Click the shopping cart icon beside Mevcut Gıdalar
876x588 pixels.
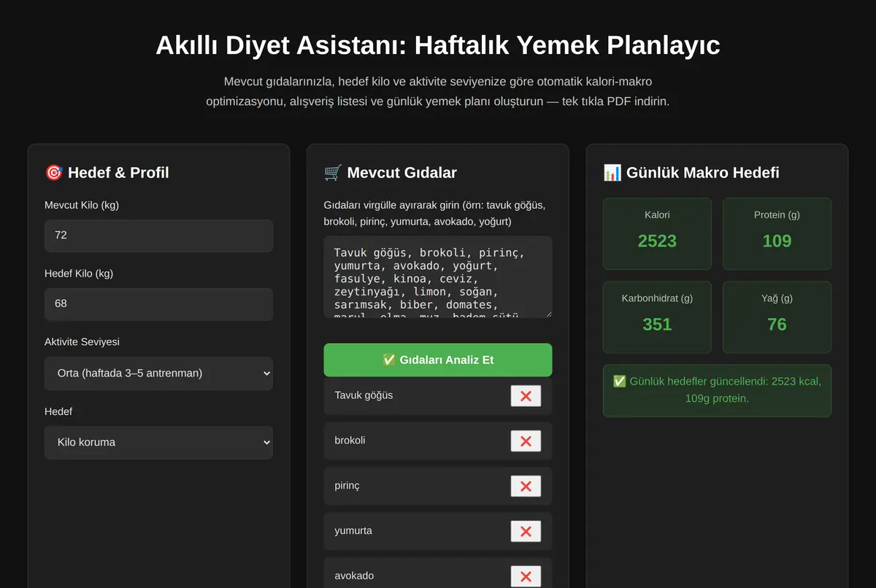click(x=333, y=173)
